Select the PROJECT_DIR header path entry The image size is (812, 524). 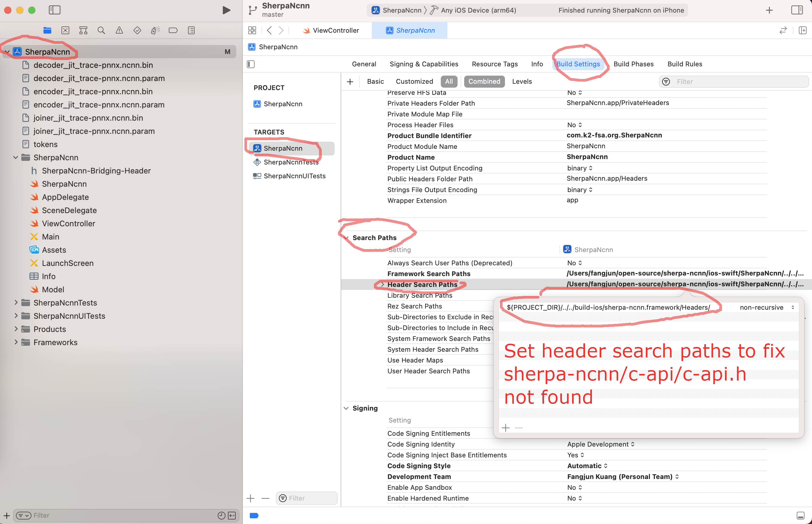click(608, 307)
